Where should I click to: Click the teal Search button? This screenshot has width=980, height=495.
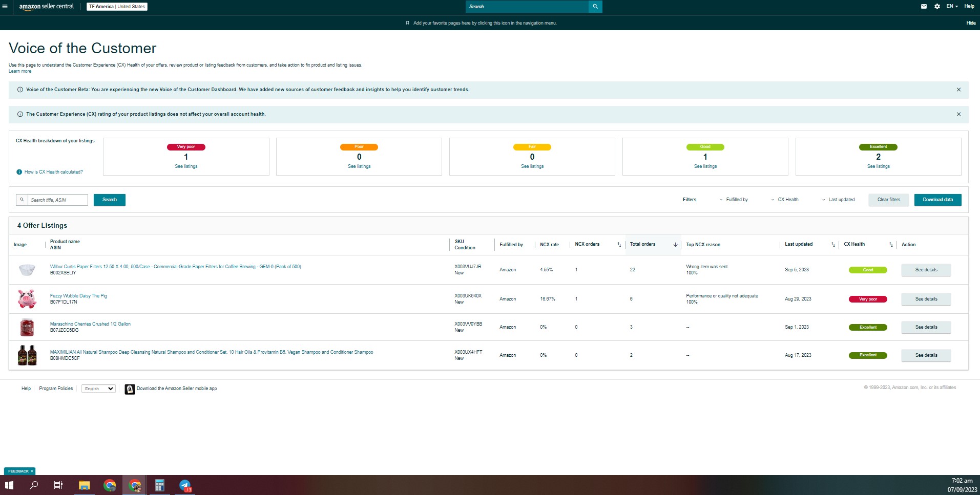(110, 200)
